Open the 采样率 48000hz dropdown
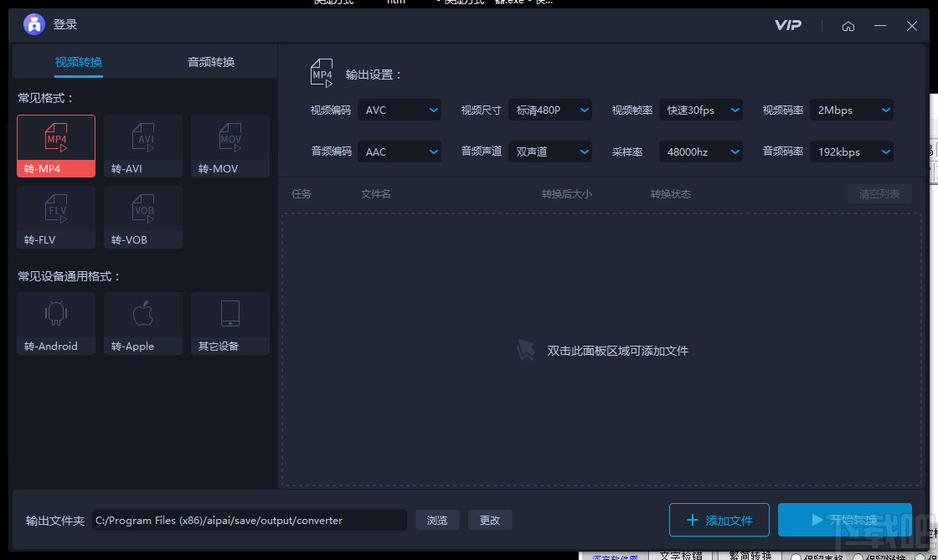The width and height of the screenshot is (938, 560). (701, 152)
